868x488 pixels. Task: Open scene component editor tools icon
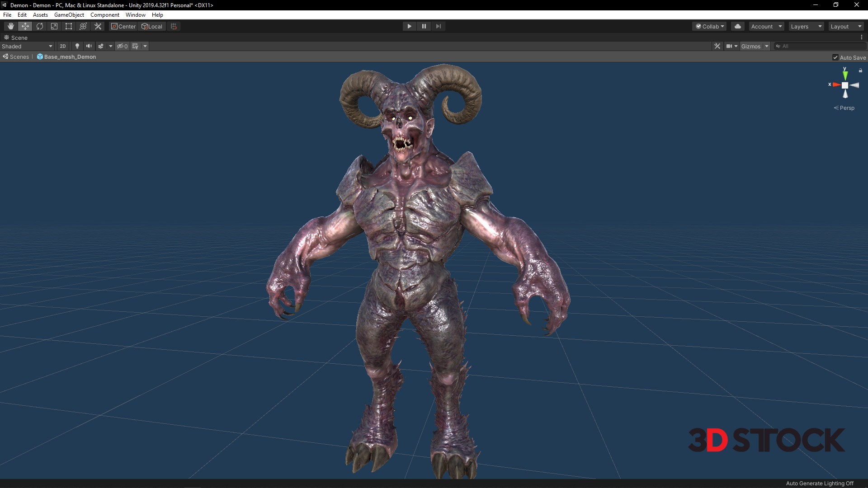pos(717,46)
